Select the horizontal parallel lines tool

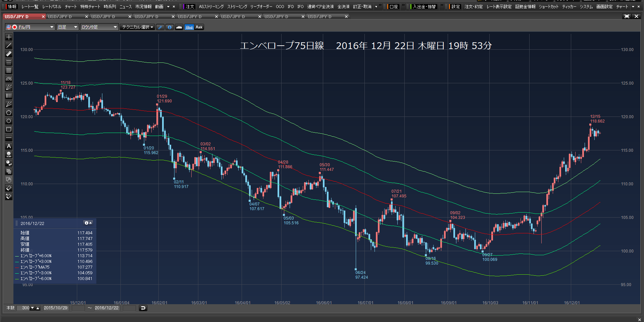click(9, 62)
